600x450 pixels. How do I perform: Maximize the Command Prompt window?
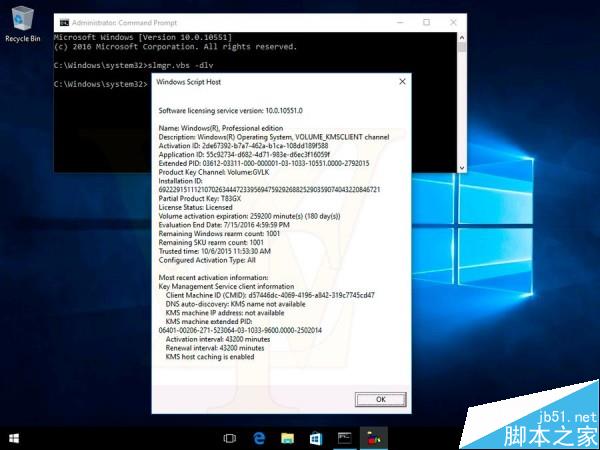[426, 23]
